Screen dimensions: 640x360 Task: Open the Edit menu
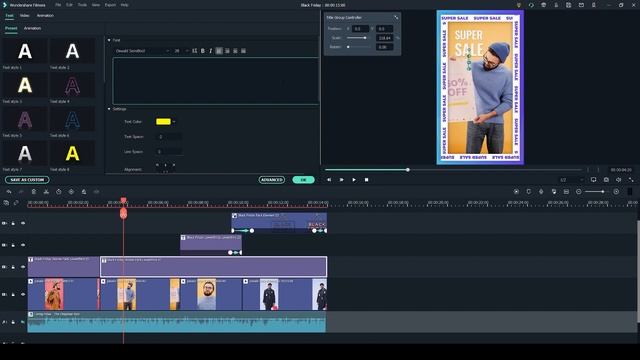[x=69, y=5]
